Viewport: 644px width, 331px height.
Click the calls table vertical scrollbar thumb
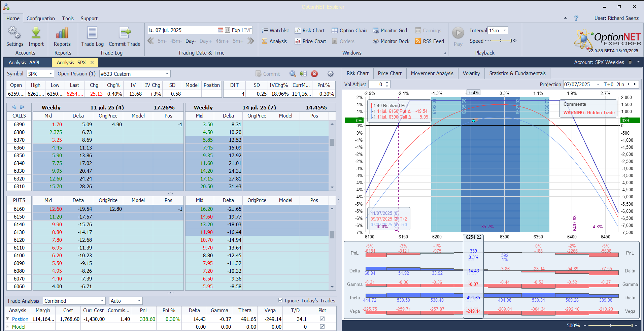pos(332,142)
